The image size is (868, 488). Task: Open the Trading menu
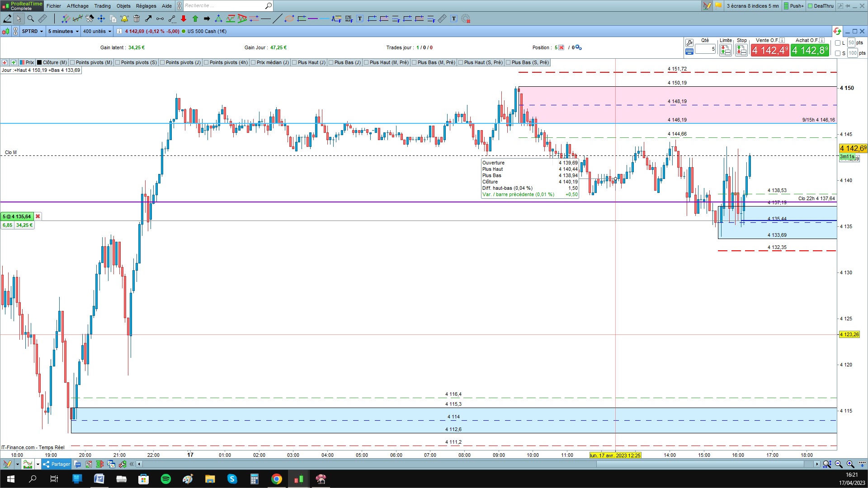pos(102,6)
